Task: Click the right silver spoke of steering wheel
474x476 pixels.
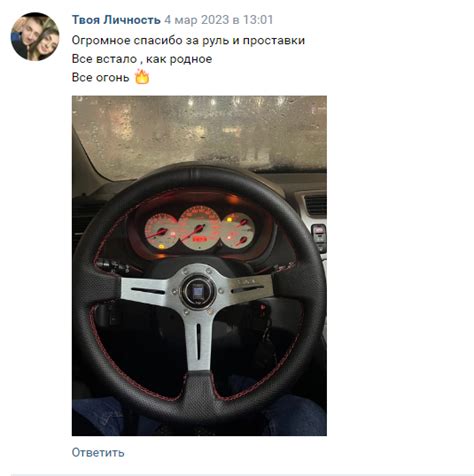Action: (x=246, y=289)
